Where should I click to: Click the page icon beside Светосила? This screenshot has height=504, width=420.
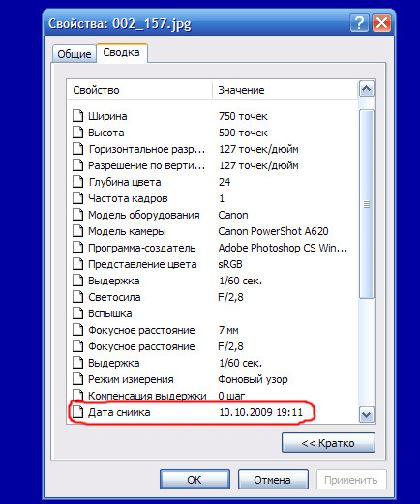[x=77, y=297]
